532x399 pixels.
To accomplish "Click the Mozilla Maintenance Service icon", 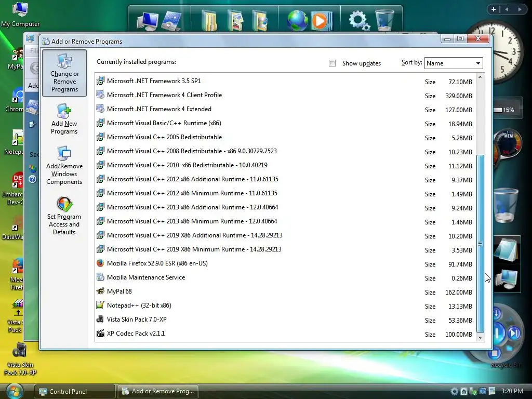I will (100, 277).
